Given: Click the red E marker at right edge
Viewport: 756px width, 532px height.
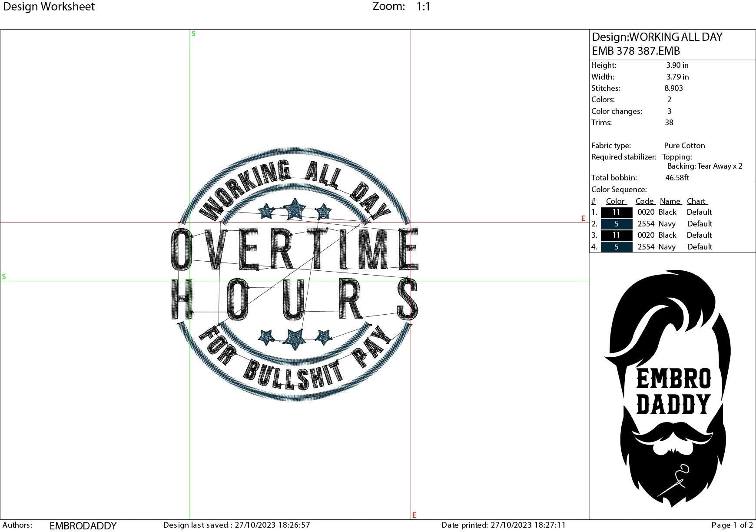Looking at the screenshot, I should point(583,219).
